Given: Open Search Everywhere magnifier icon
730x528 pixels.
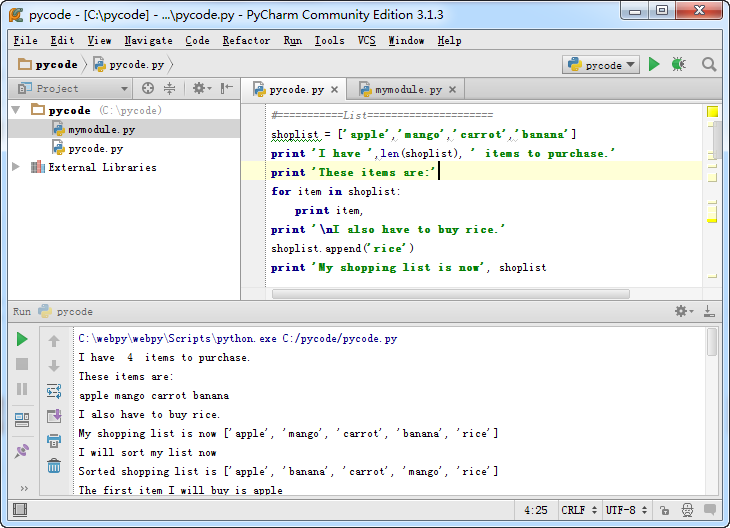Looking at the screenshot, I should coord(709,65).
